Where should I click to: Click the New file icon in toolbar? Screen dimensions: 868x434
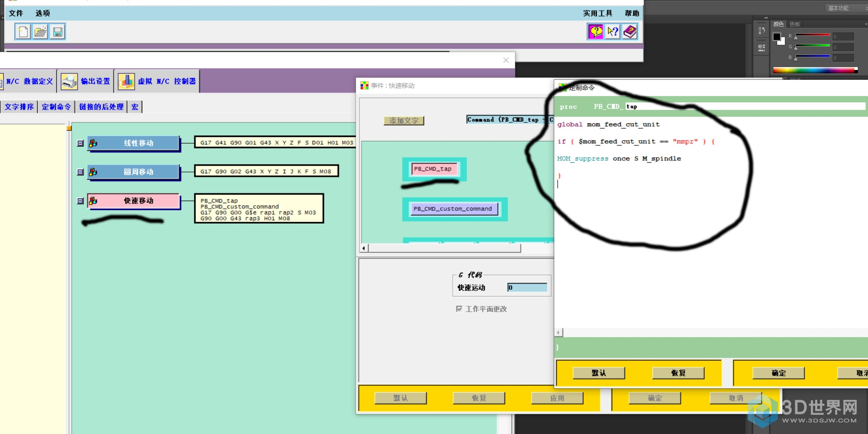coord(23,32)
